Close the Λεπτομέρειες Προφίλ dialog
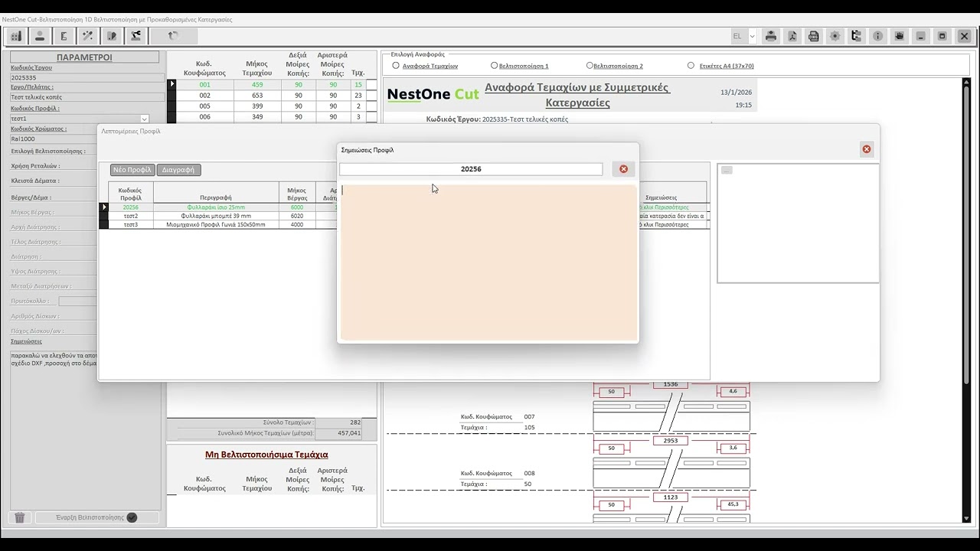980x551 pixels. pos(867,149)
